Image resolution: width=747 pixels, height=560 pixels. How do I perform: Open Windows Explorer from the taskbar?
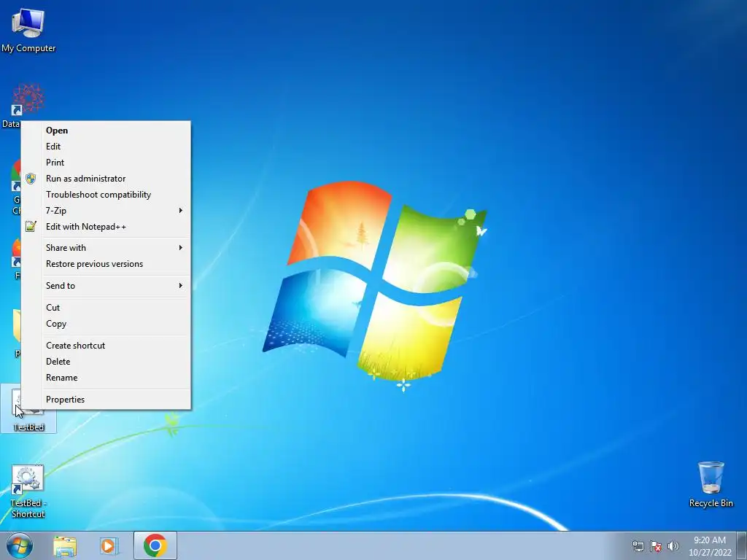(65, 545)
